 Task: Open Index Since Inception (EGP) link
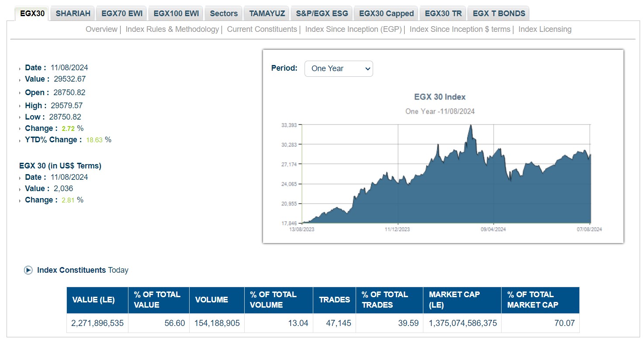point(353,29)
